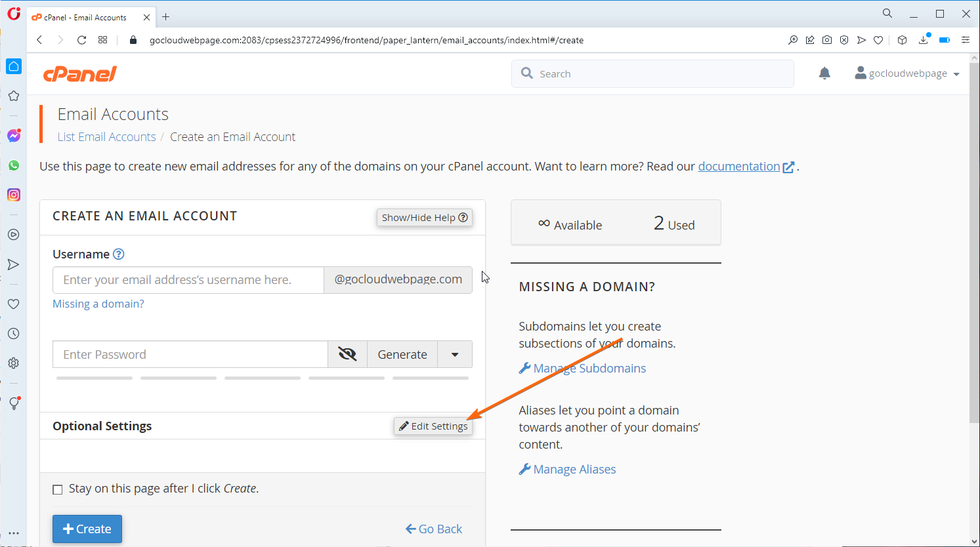Viewport: 980px width, 547px height.
Task: Take a snapshot with camera icon
Action: [x=827, y=40]
